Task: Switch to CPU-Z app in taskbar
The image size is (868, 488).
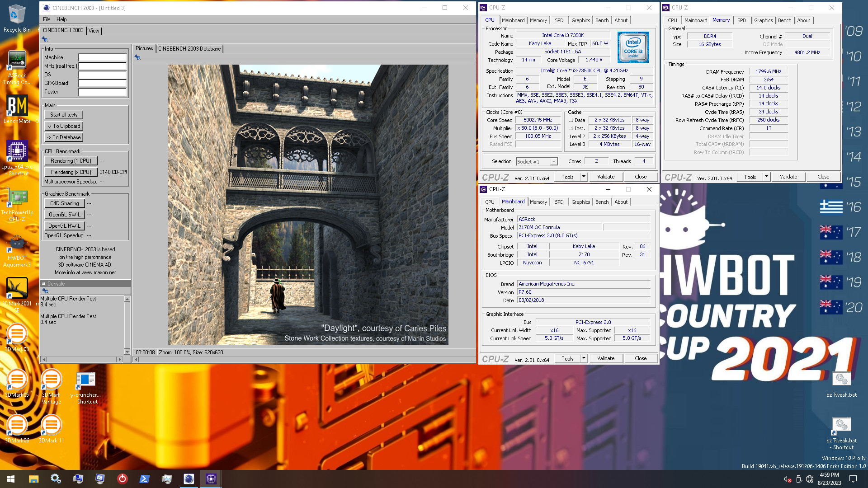Action: click(211, 479)
